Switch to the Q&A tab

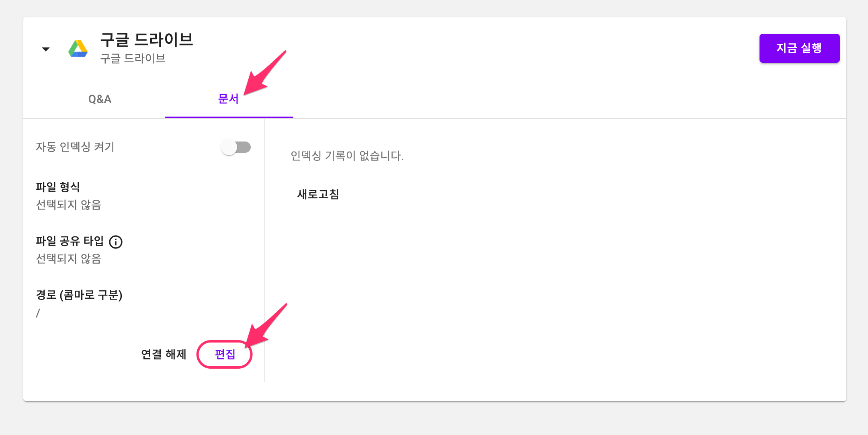point(100,99)
